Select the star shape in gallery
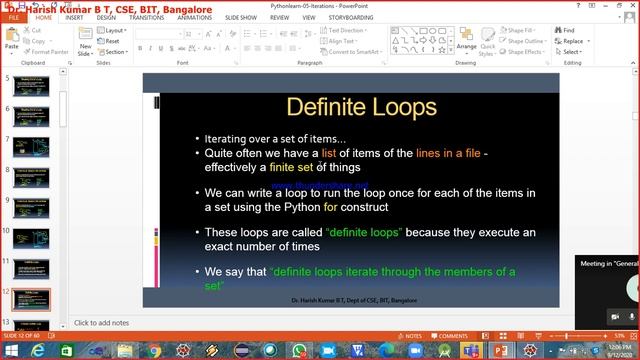Screen dimensions: 640x360 (x=442, y=50)
